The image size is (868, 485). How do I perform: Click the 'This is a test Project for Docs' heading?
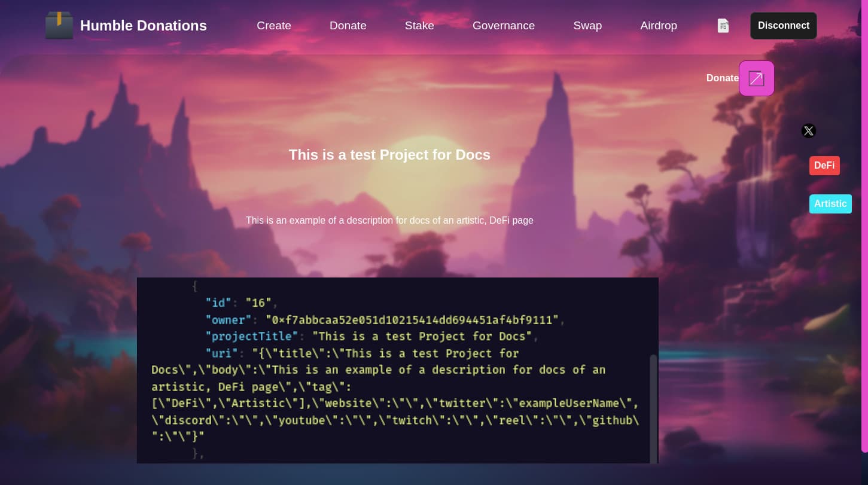point(389,155)
